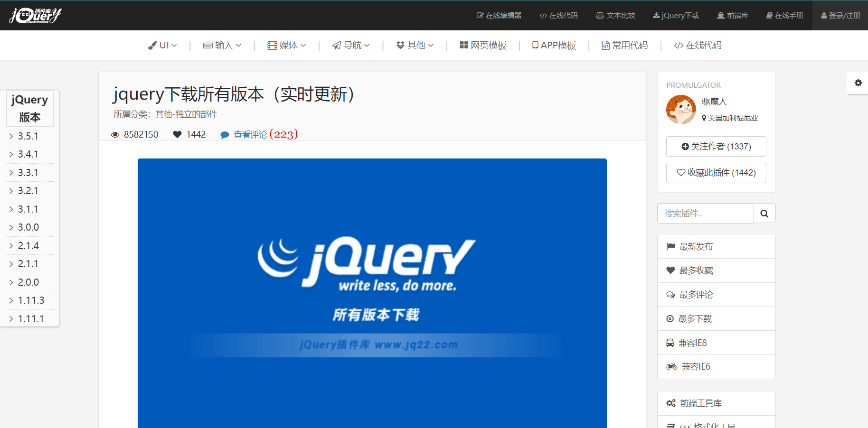Image resolution: width=868 pixels, height=428 pixels.
Task: Click the jQuery插件库 logo
Action: 36,15
